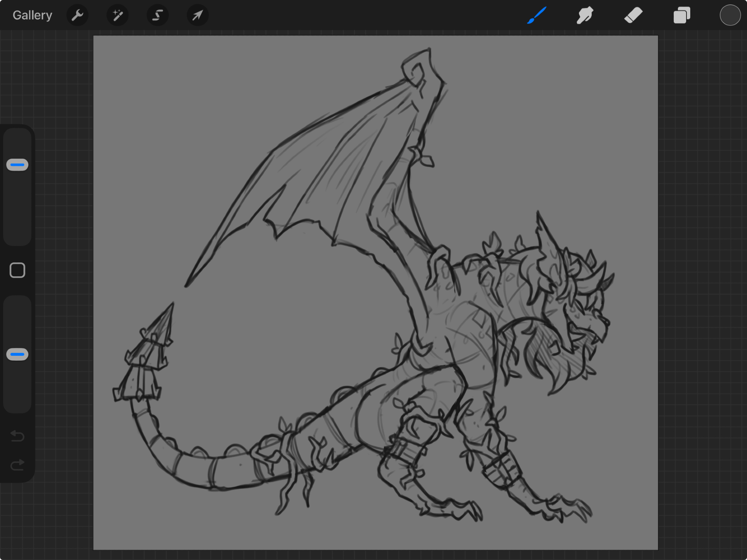Viewport: 747px width, 560px height.
Task: Activate the Selection tool
Action: 157,15
